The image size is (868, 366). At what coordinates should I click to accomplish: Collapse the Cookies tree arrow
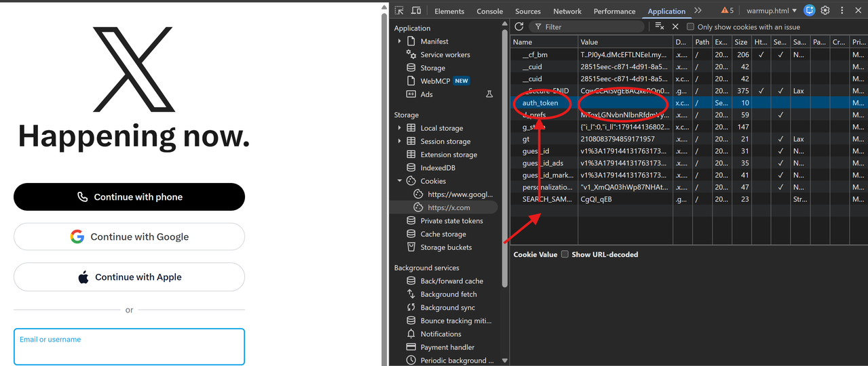coord(400,181)
